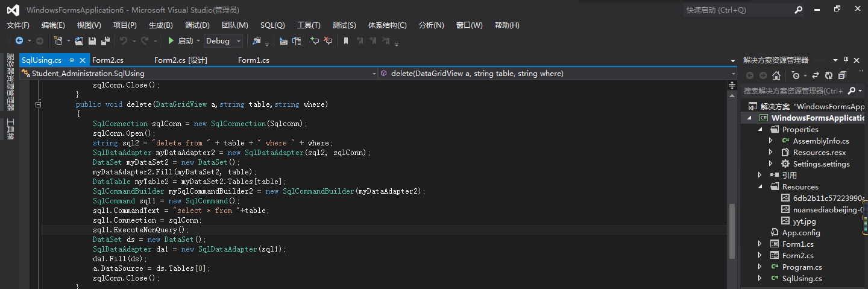Collapse the Resources folder node

(760, 186)
